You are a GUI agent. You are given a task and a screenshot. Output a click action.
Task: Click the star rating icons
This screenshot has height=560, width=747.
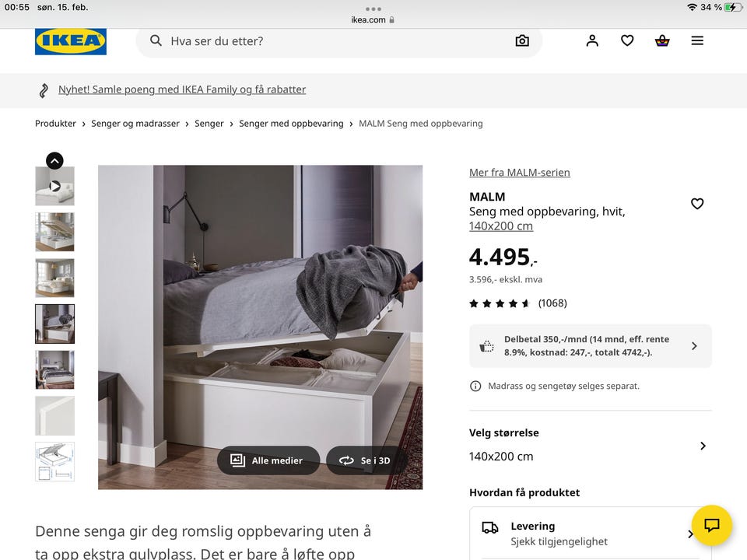point(500,303)
